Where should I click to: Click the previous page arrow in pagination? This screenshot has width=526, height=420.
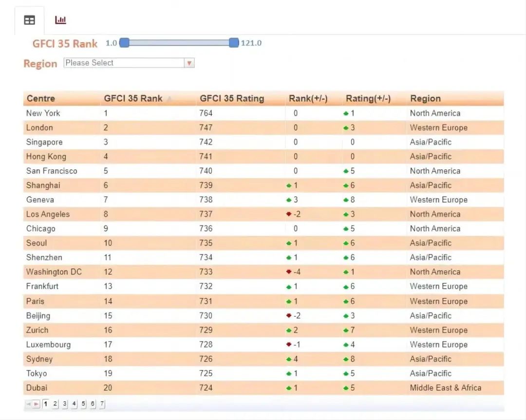pyautogui.click(x=28, y=404)
